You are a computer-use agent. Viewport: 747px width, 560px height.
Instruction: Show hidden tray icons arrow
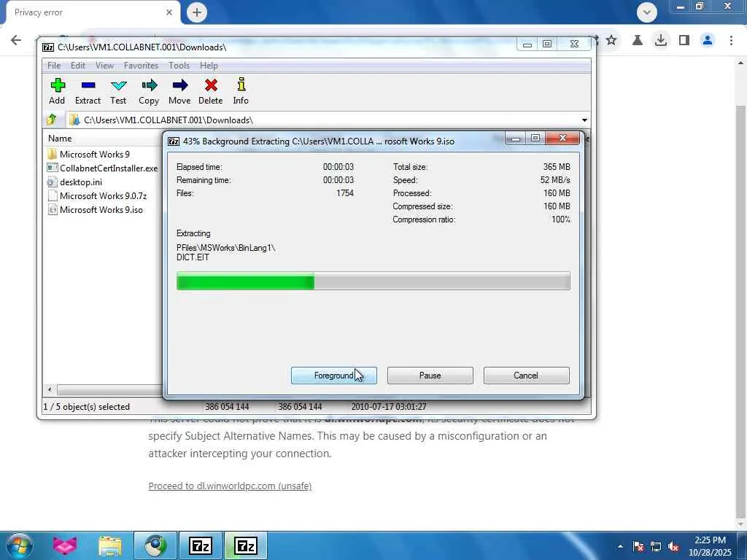click(620, 546)
